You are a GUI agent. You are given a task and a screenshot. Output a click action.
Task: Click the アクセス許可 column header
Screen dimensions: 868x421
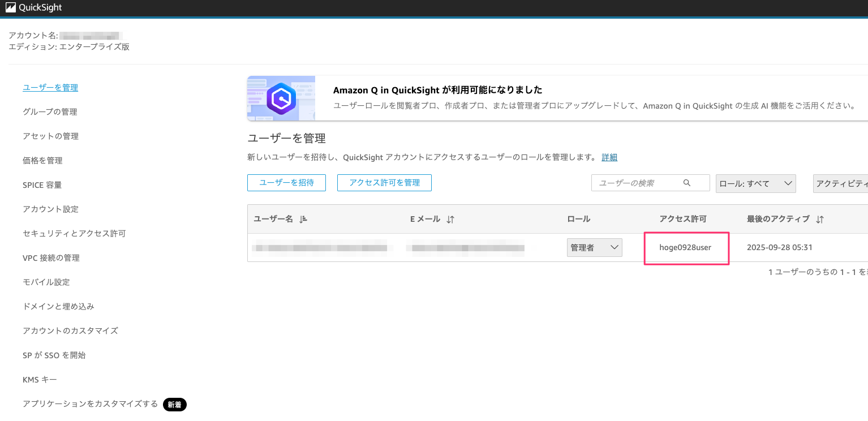coord(683,219)
